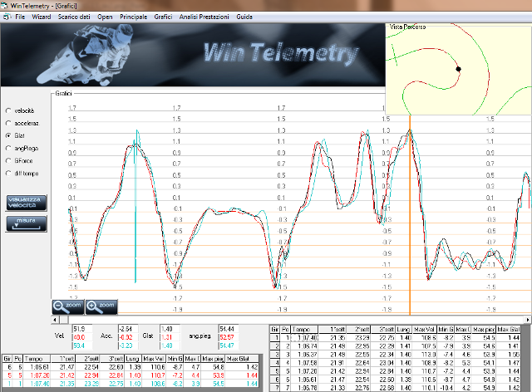Image resolution: width=532 pixels, height=392 pixels.
Task: Click the red Glat value field 1.31
Action: pyautogui.click(x=170, y=337)
